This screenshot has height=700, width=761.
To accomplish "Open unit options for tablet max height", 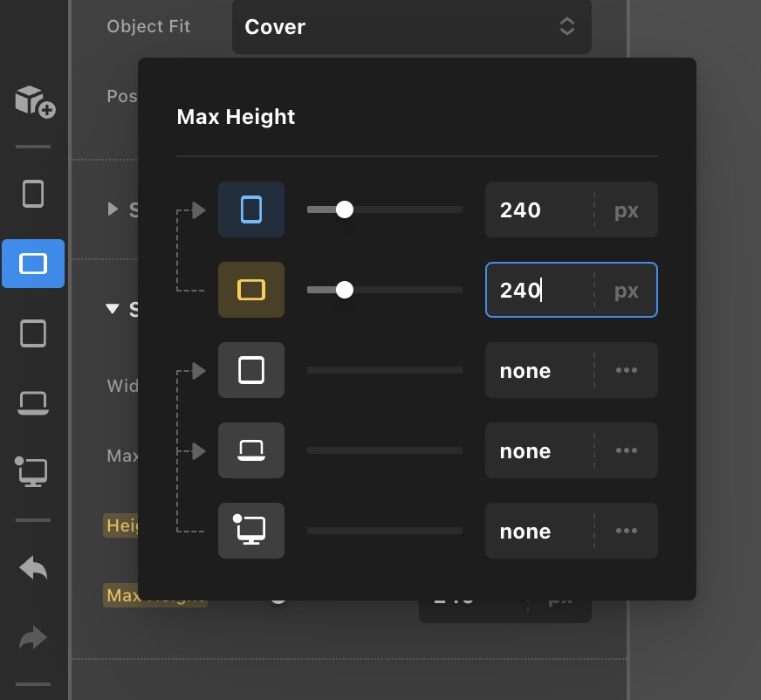I will coord(626,370).
